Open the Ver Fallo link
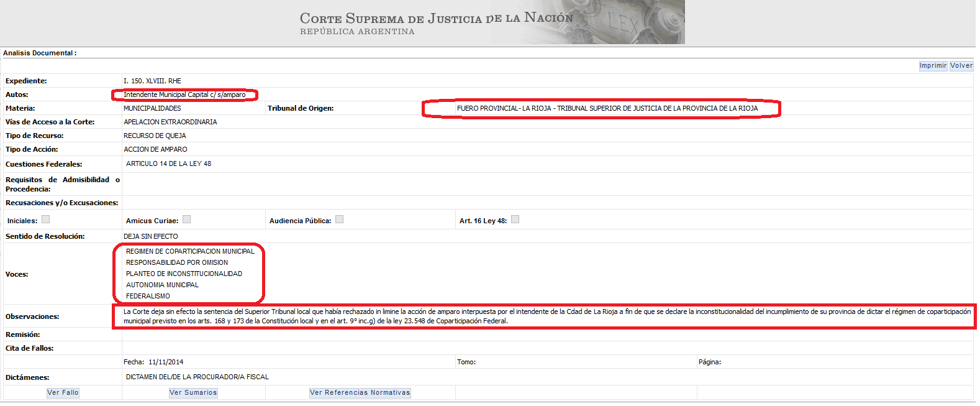 point(63,393)
